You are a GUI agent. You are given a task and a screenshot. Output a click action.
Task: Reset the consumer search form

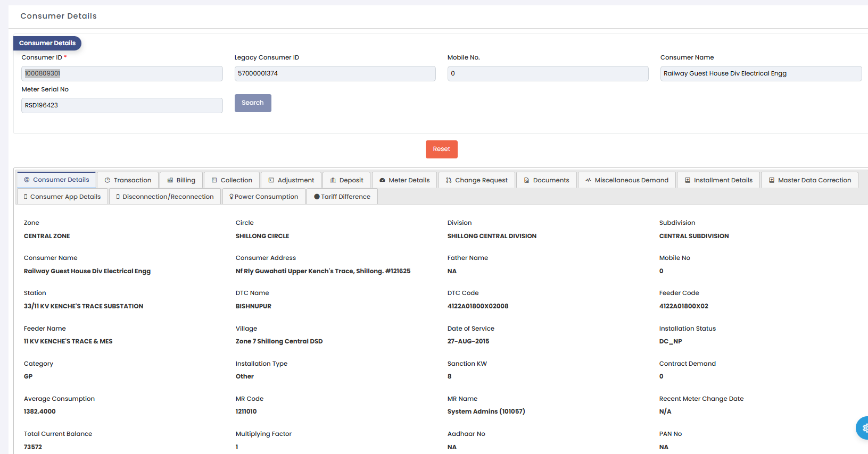[442, 149]
